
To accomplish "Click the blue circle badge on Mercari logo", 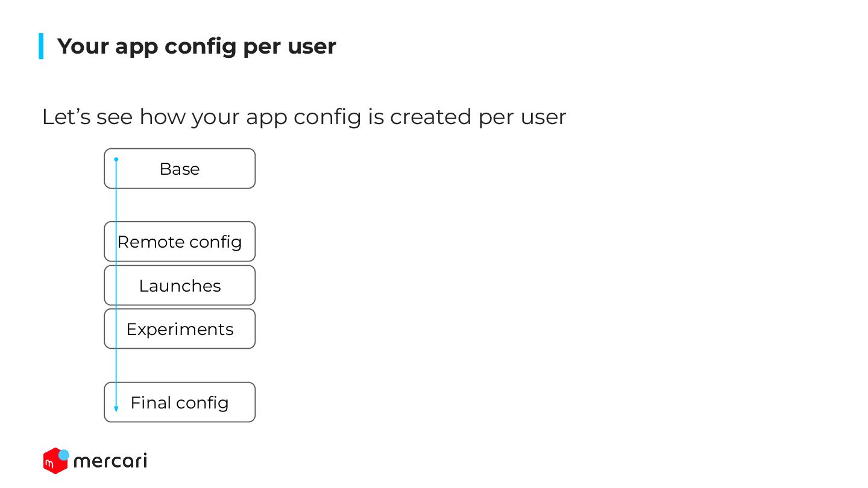I will [x=64, y=455].
